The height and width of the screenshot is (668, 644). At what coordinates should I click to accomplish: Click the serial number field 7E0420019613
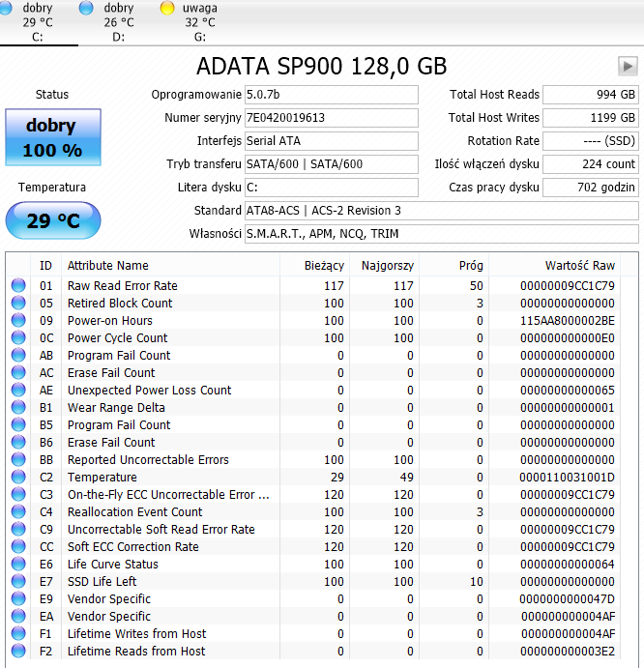331,118
